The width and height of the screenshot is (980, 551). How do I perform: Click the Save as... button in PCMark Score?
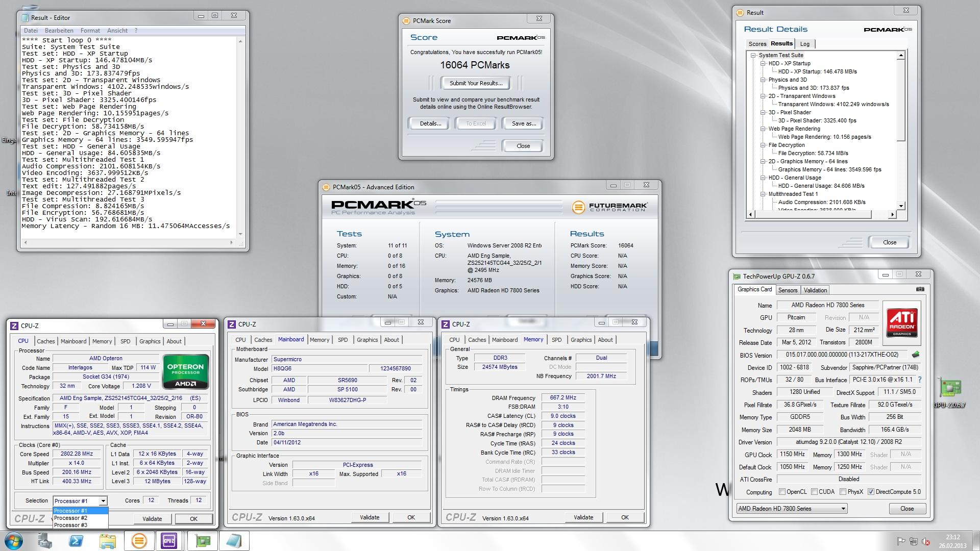coord(524,123)
